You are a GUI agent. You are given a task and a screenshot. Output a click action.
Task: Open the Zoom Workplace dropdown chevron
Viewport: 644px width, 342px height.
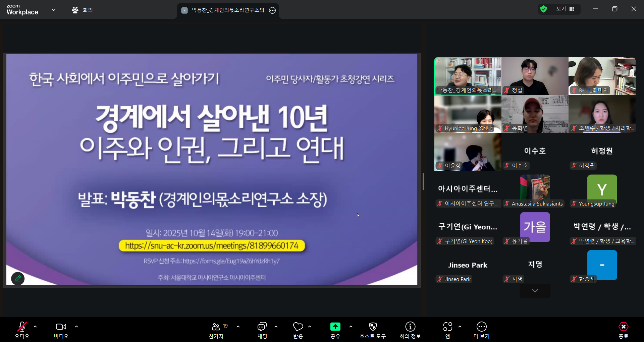54,10
